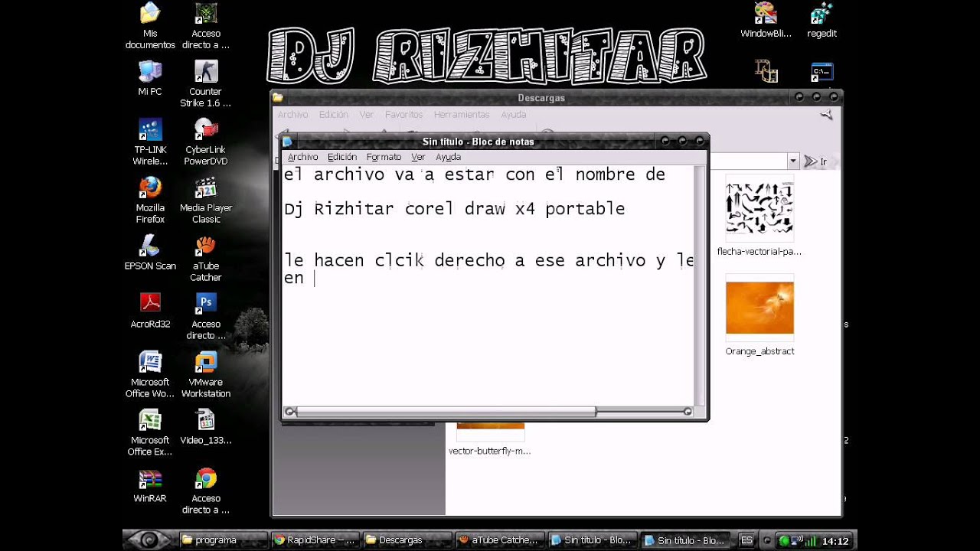
Task: Open film strip desktop icon
Action: coord(766,73)
